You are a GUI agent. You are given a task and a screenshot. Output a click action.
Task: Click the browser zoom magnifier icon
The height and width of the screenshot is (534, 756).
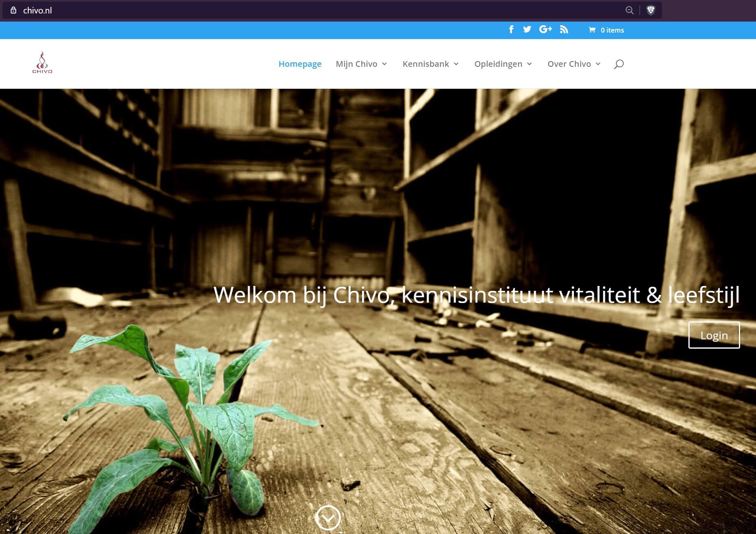pyautogui.click(x=629, y=10)
